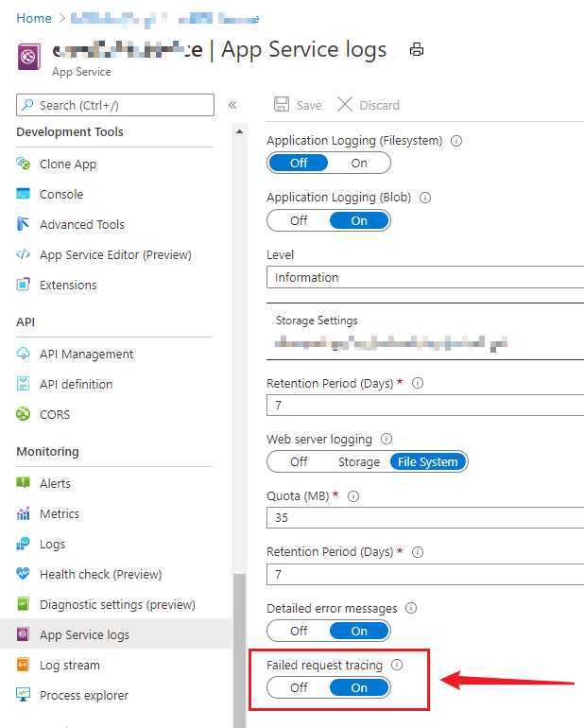
Task: Turn Detailed error messages Off
Action: pos(299,631)
